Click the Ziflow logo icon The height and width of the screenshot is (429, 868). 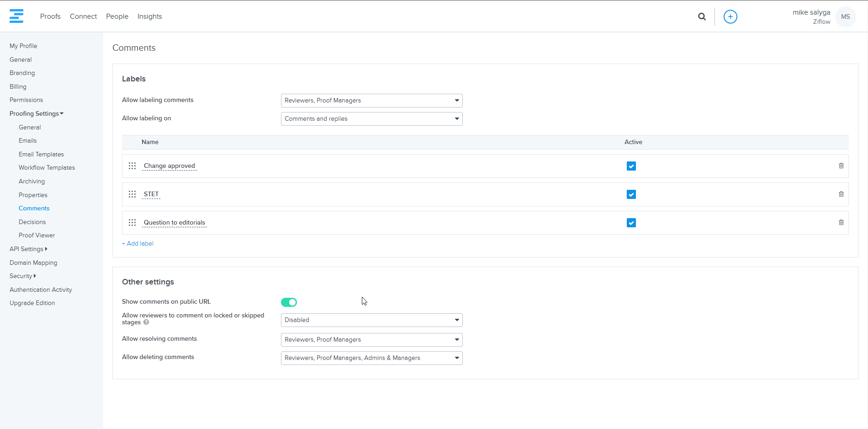coord(16,16)
